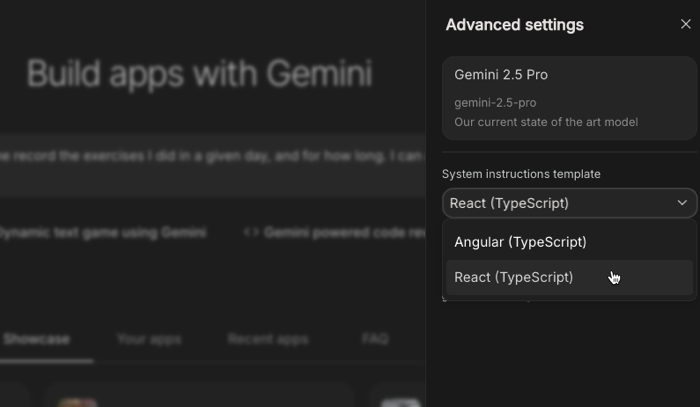Open the gray showcase thumbnail at right
The width and height of the screenshot is (700, 407).
pos(400,402)
